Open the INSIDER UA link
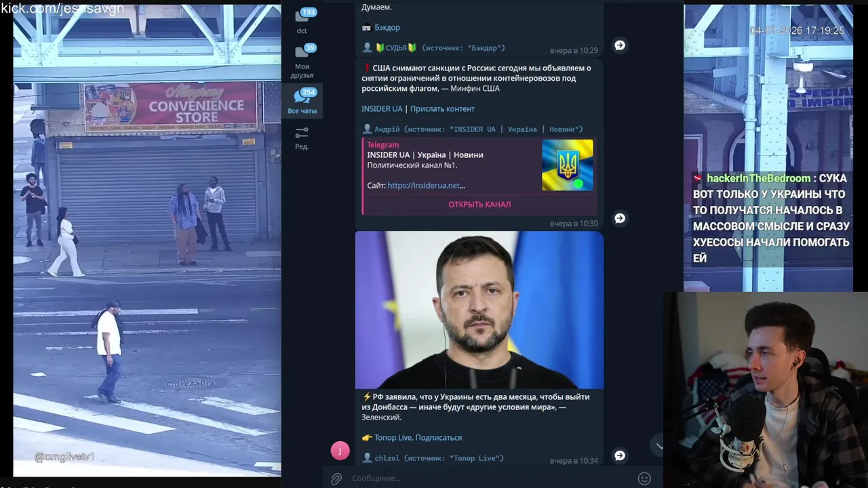This screenshot has width=868, height=488. click(x=382, y=109)
